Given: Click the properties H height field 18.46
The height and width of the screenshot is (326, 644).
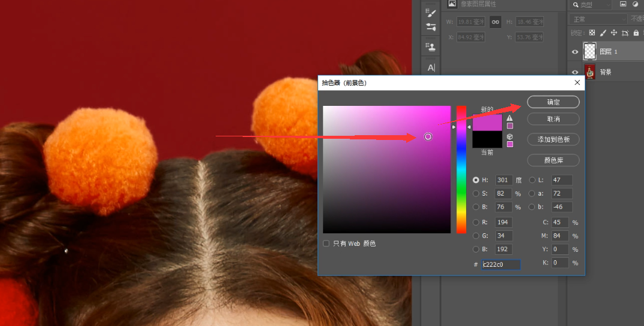Looking at the screenshot, I should point(530,22).
